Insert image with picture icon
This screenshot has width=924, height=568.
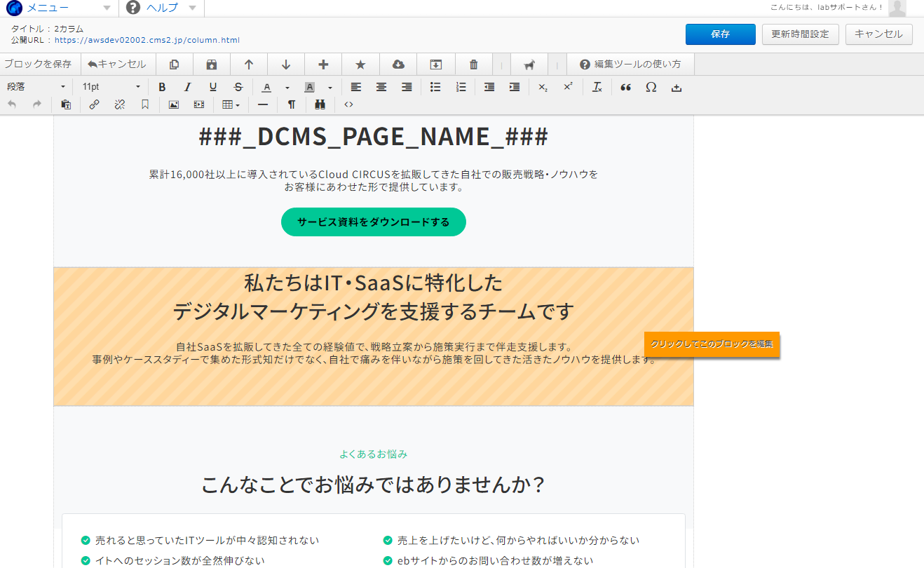(x=174, y=104)
